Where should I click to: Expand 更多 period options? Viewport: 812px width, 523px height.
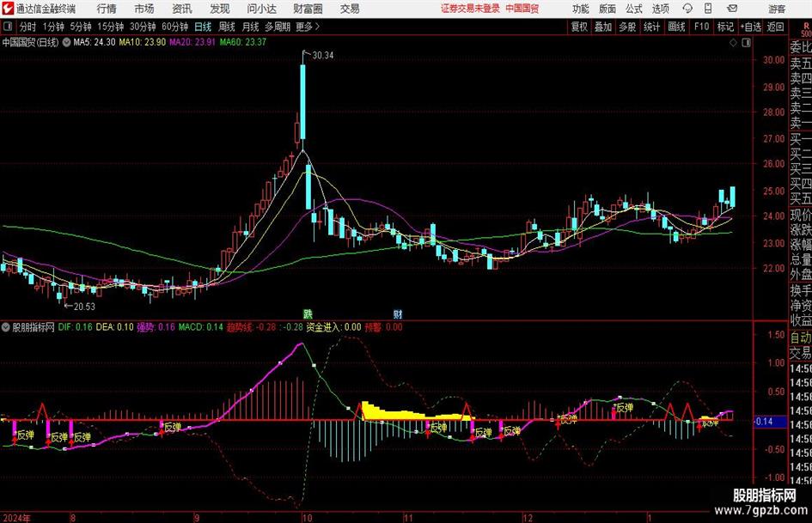click(x=308, y=27)
